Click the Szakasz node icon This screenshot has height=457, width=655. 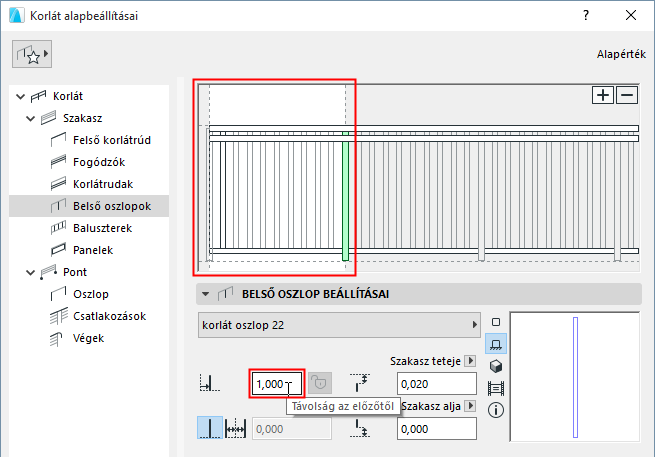48,118
